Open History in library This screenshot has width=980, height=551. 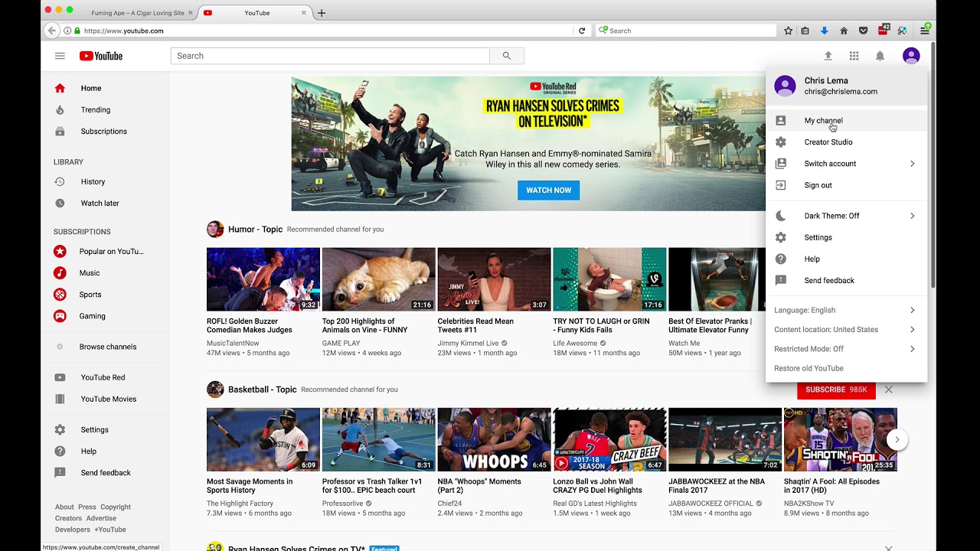coord(106,181)
